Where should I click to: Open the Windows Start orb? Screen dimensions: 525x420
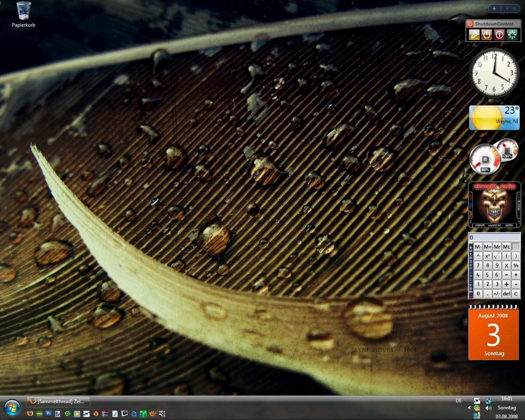(x=12, y=407)
